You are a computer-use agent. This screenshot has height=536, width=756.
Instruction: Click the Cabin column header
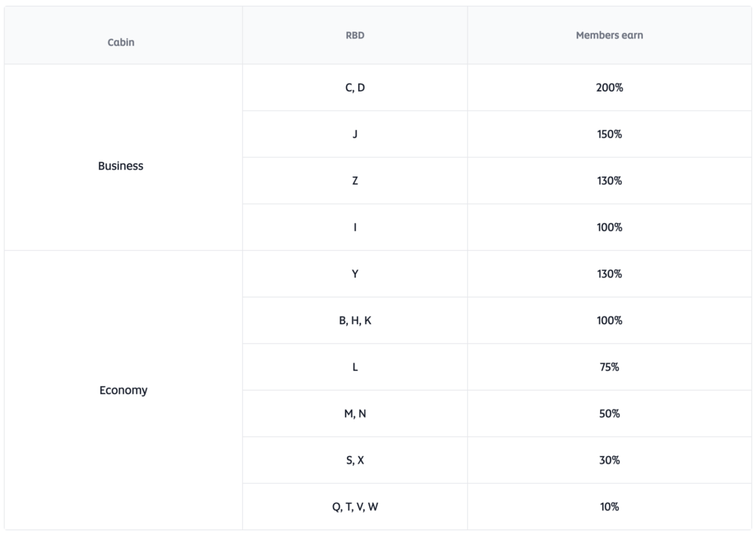(121, 42)
